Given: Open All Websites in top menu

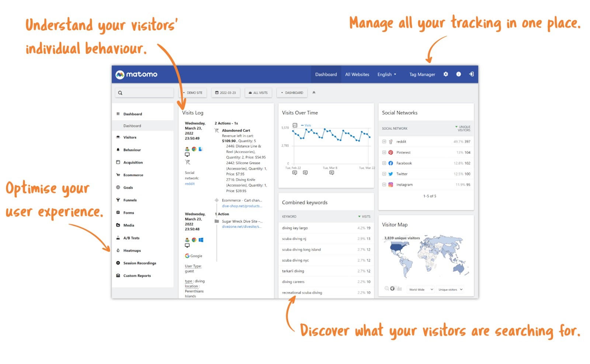Looking at the screenshot, I should pos(357,74).
